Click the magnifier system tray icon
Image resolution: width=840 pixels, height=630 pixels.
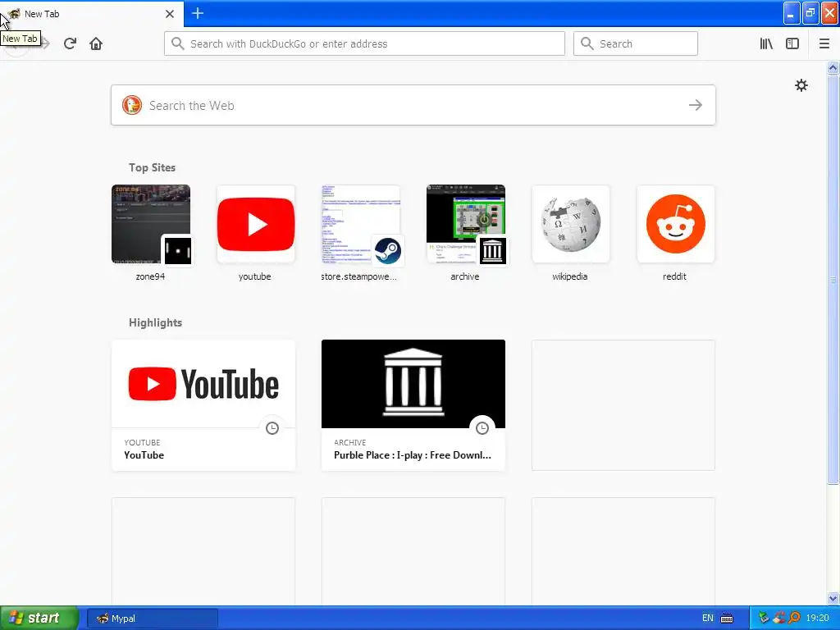pos(794,619)
